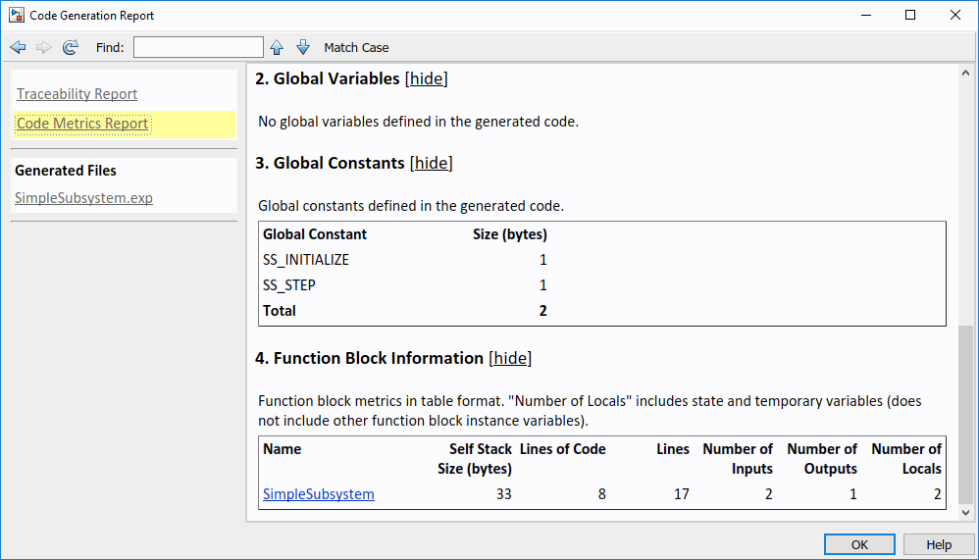Click the Code Generation Report window icon
Image resolution: width=979 pixels, height=560 pixels.
coord(16,16)
